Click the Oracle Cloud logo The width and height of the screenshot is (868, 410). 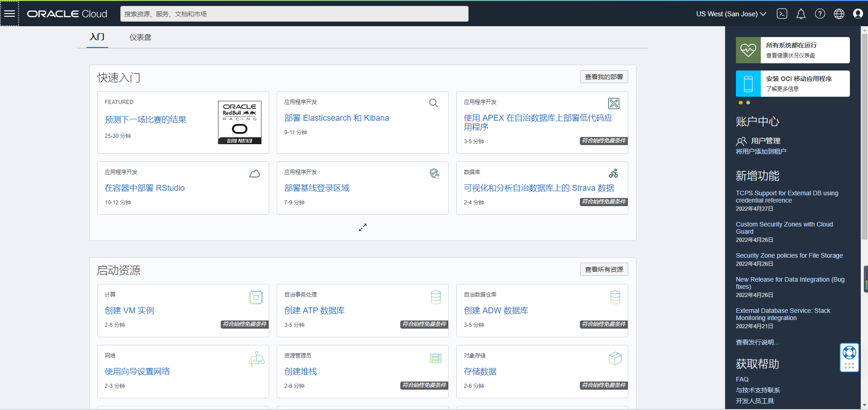pyautogui.click(x=67, y=14)
